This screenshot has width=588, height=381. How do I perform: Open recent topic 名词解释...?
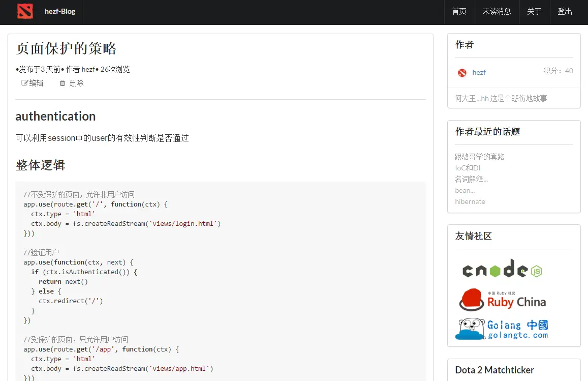click(472, 180)
